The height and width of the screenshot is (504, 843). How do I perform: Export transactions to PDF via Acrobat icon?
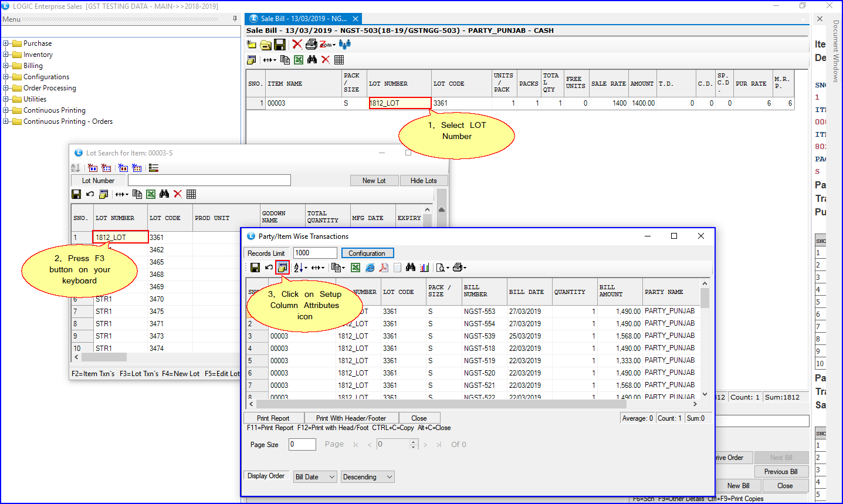[x=384, y=268]
